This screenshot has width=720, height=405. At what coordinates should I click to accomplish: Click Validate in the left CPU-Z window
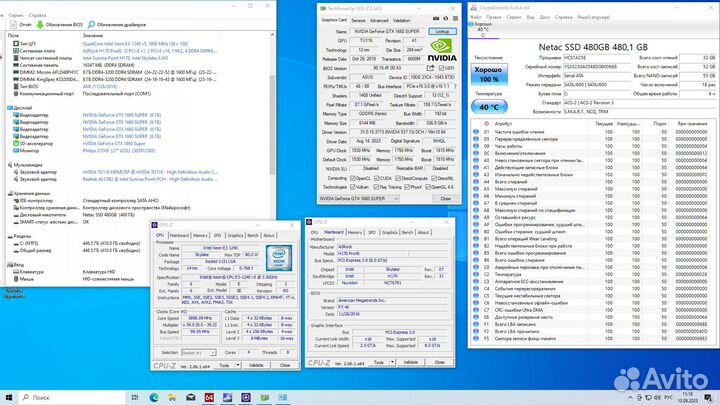pyautogui.click(x=256, y=365)
